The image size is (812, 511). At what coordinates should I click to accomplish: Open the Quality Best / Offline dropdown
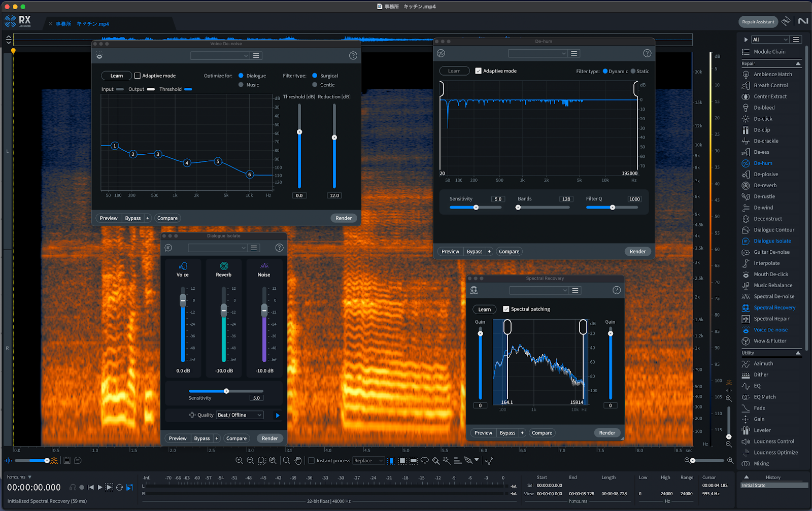pos(240,415)
